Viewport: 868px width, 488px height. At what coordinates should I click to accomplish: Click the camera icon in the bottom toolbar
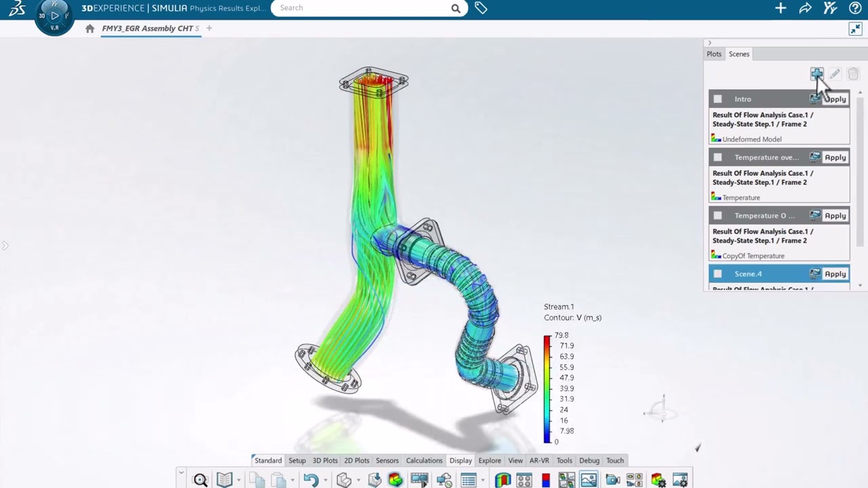pyautogui.click(x=612, y=480)
